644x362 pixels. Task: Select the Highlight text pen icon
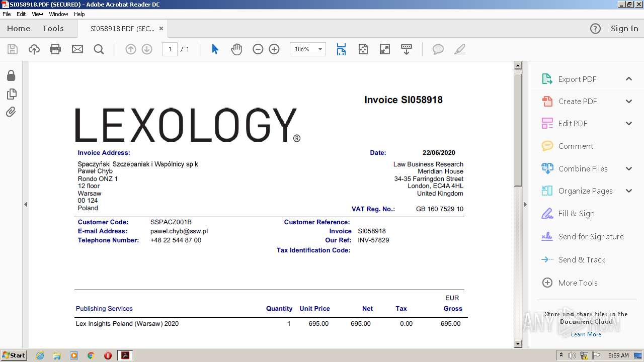pos(459,49)
